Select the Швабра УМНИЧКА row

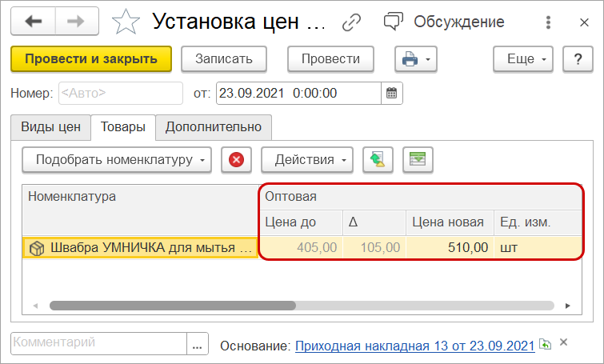pos(302,247)
